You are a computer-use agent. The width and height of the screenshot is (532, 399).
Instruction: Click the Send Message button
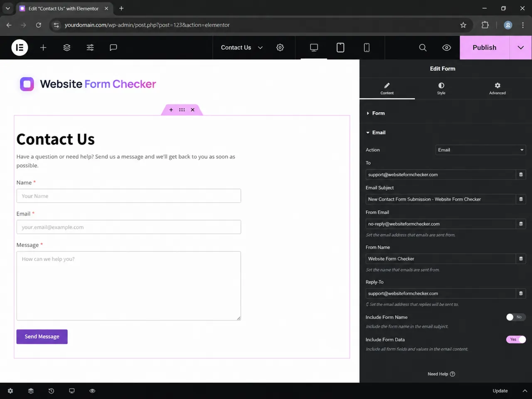click(42, 337)
